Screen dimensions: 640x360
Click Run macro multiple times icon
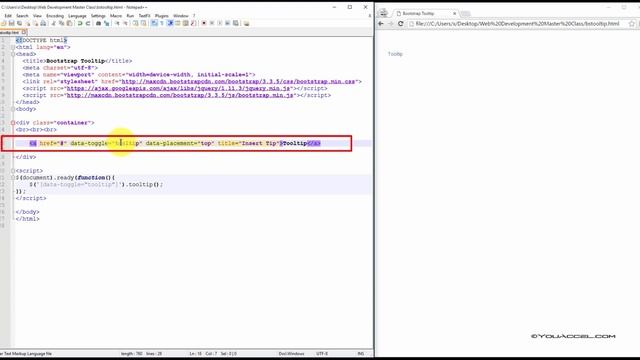(227, 23)
